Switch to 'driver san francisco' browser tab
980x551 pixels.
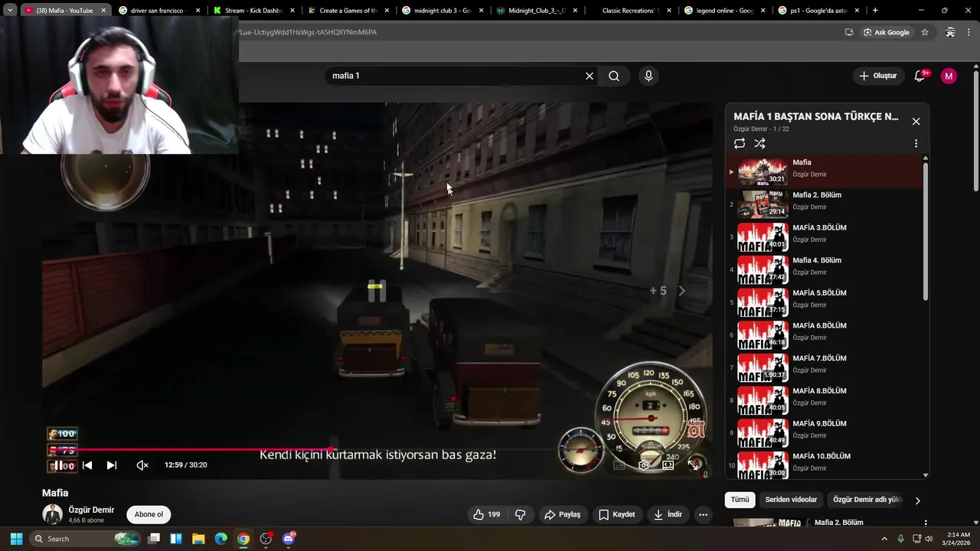pos(159,11)
